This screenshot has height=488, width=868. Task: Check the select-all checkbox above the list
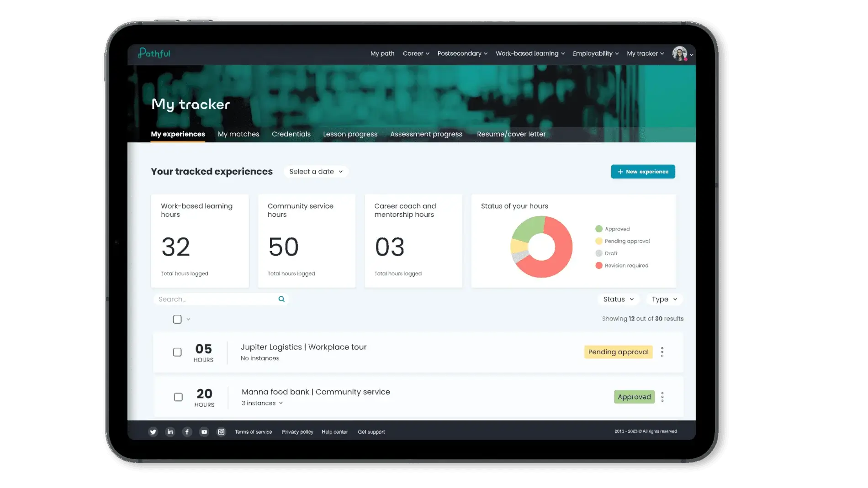(x=177, y=319)
